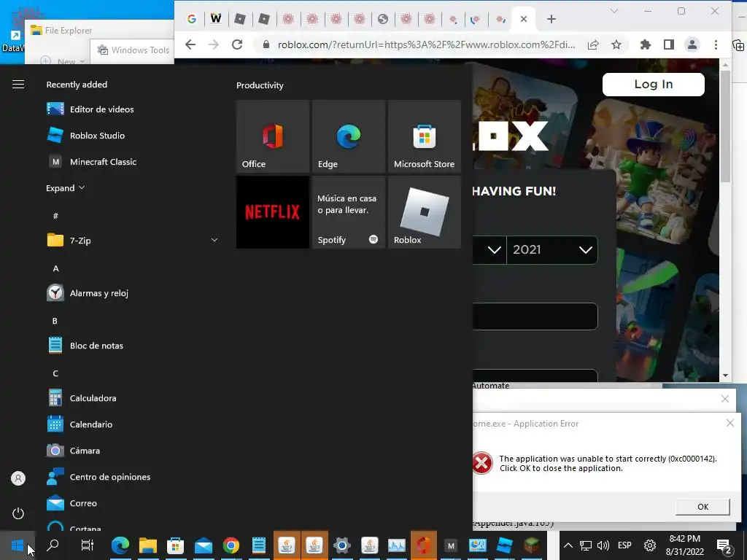Open Chrome's three-dot menu

click(716, 44)
